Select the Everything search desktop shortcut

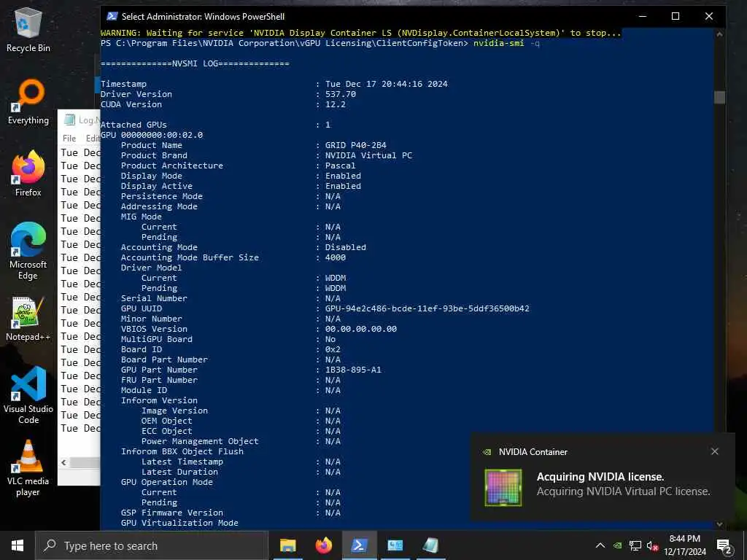tap(28, 102)
